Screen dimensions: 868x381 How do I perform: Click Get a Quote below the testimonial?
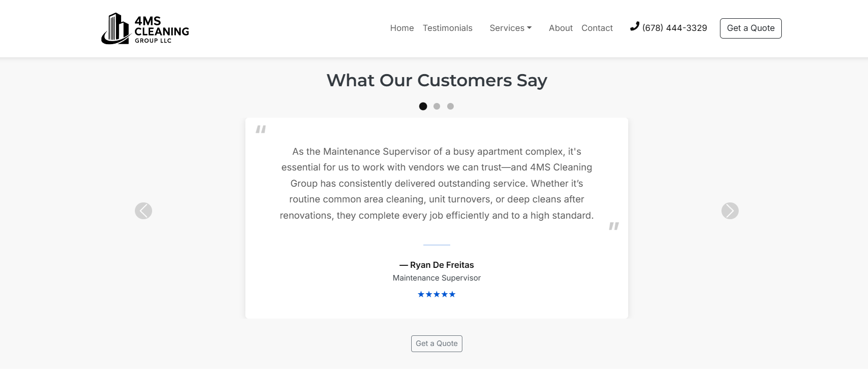pyautogui.click(x=436, y=343)
